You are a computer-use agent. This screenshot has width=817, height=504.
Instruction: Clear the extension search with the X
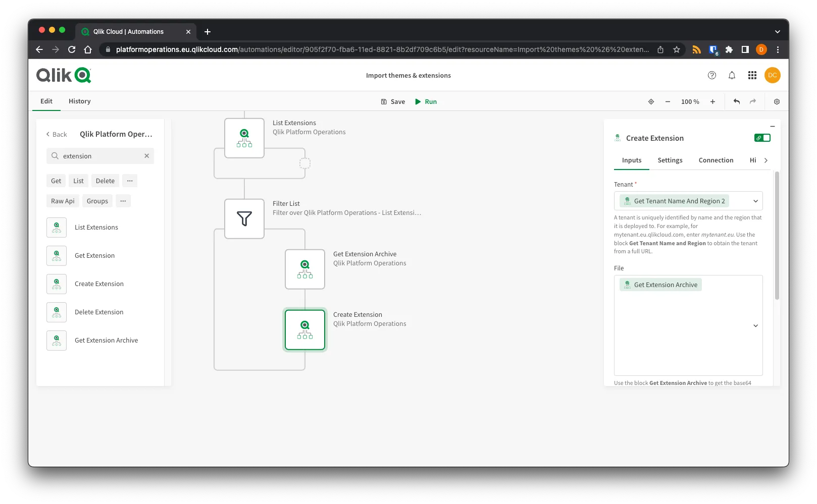(x=146, y=156)
